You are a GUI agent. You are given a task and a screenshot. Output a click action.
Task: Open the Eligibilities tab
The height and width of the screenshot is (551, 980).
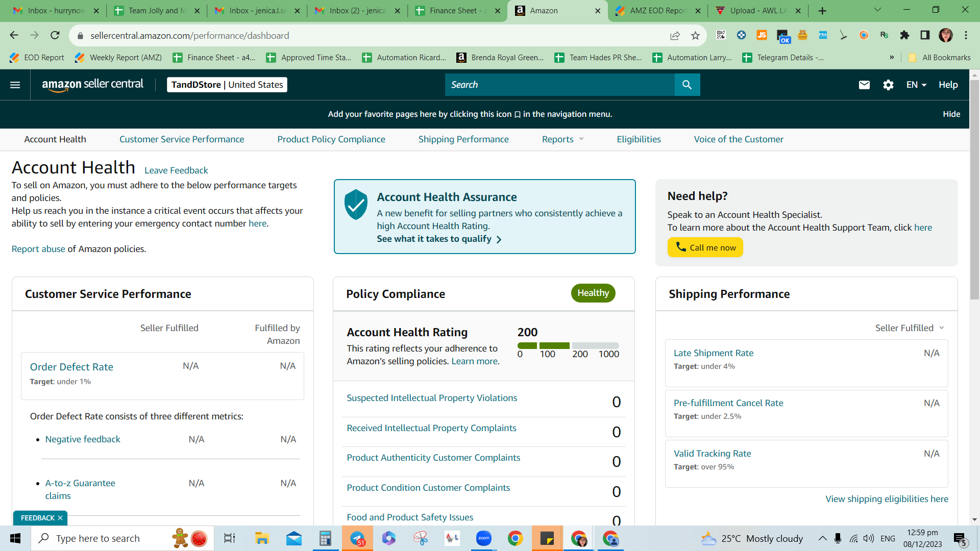point(639,139)
